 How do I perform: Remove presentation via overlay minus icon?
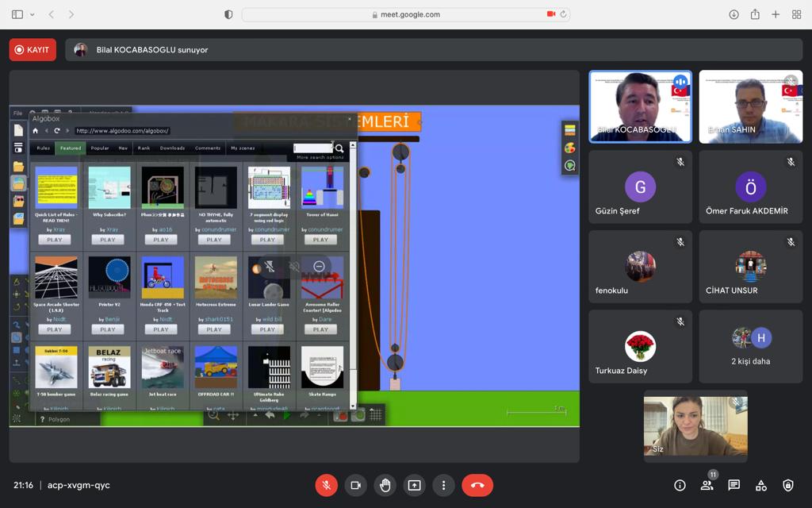click(x=319, y=267)
